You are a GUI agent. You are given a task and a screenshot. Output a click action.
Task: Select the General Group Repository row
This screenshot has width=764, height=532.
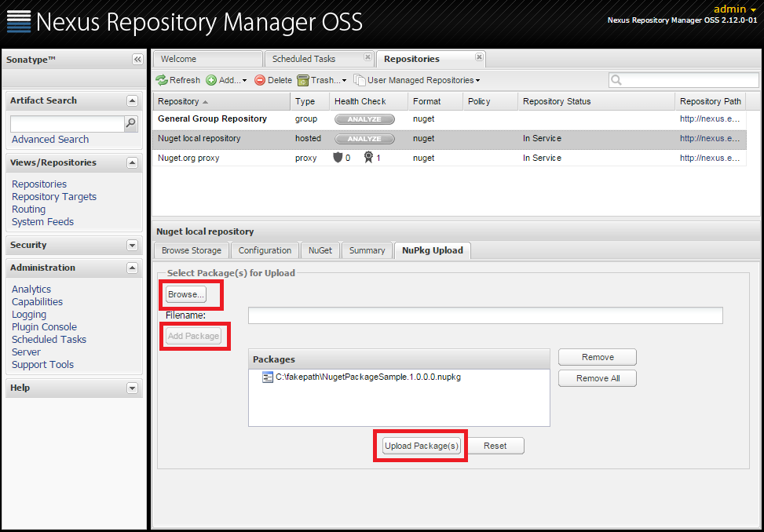[x=449, y=119]
